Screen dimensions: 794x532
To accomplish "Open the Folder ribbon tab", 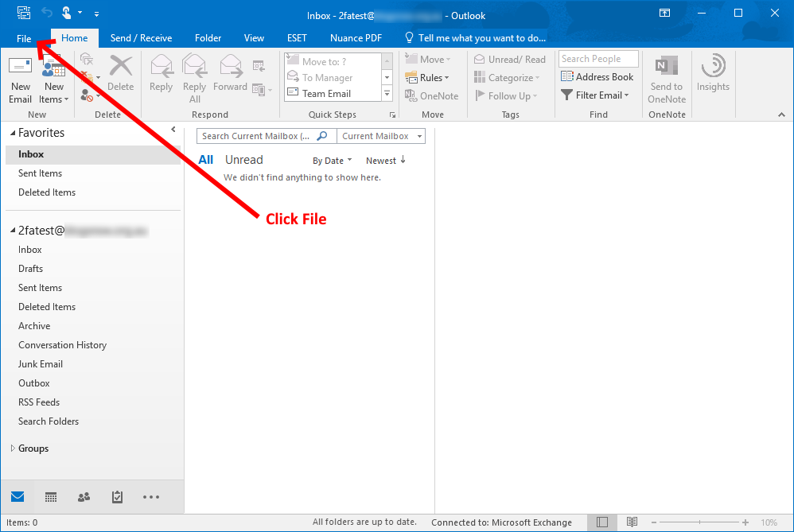I will [x=208, y=38].
